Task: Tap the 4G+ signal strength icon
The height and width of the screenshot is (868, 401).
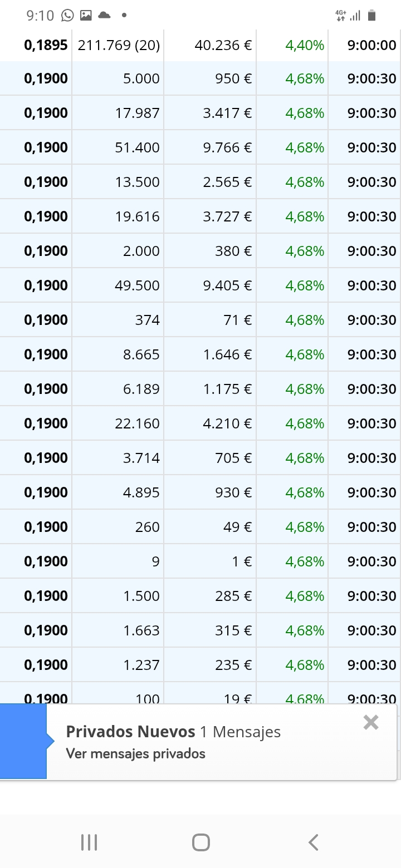Action: [348, 16]
